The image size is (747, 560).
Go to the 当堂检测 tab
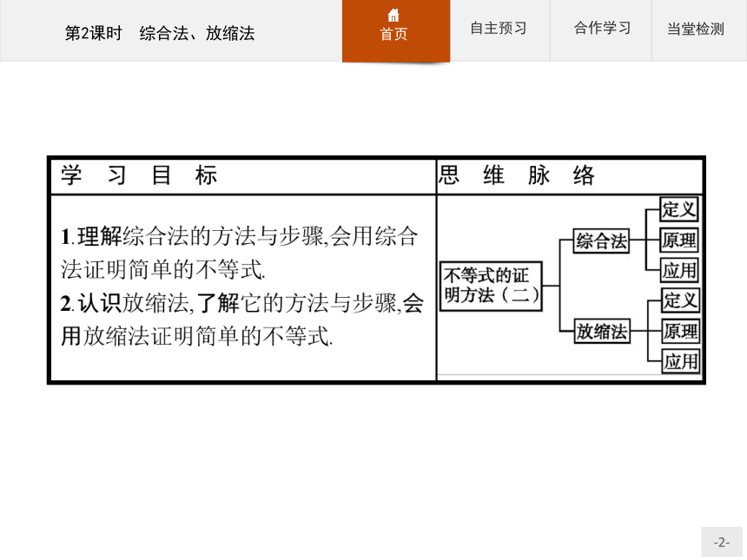click(x=696, y=29)
